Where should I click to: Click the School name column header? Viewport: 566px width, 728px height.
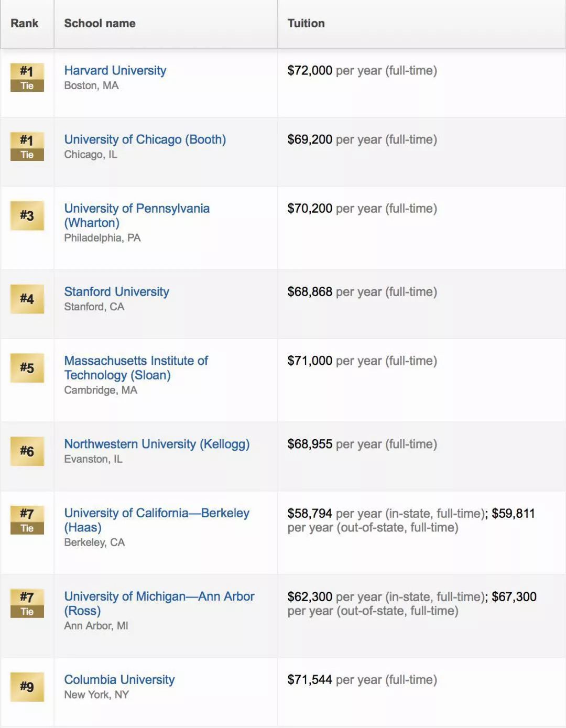click(x=100, y=24)
